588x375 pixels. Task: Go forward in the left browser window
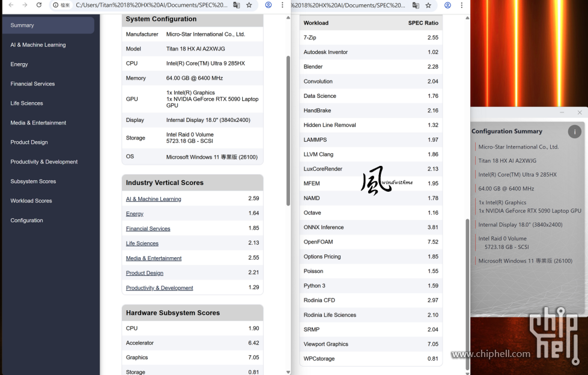[25, 5]
